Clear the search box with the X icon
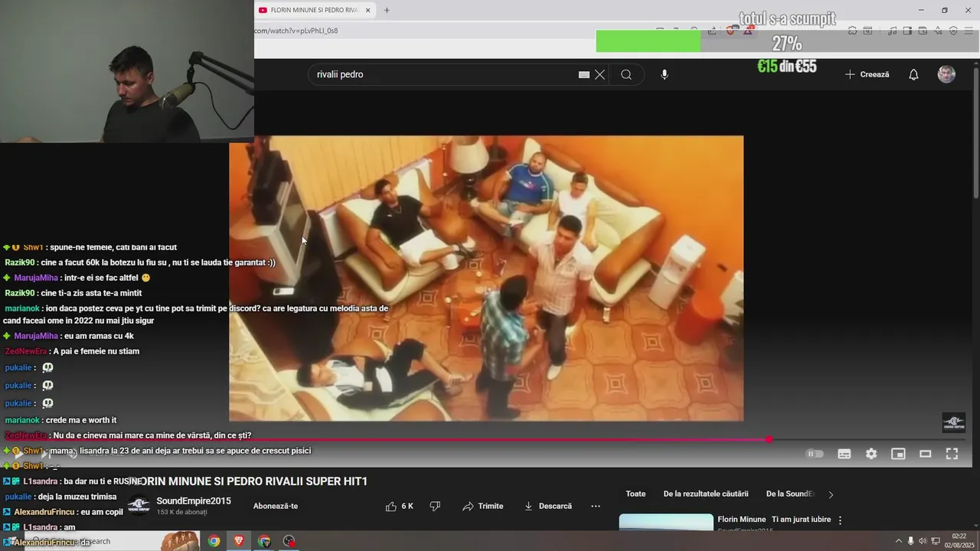The image size is (980, 551). [x=599, y=74]
